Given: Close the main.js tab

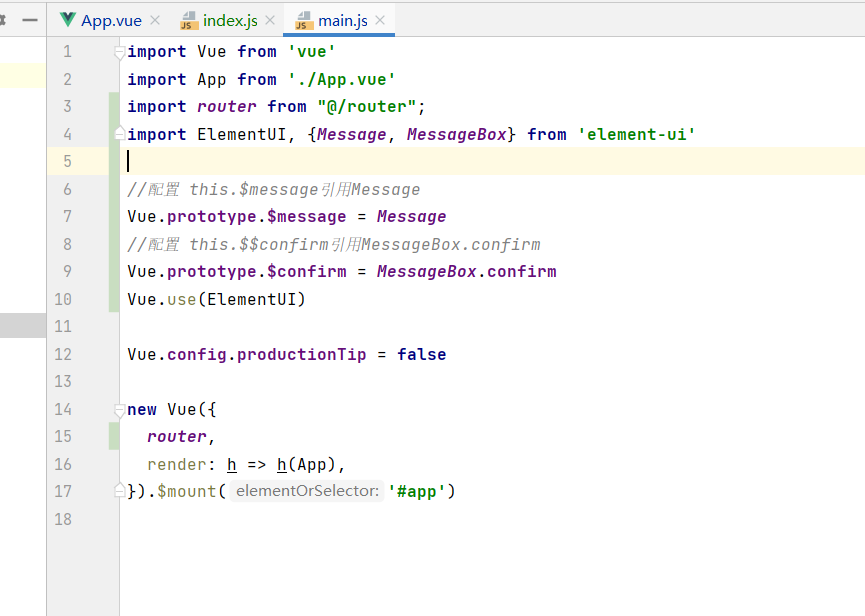Looking at the screenshot, I should 380,20.
